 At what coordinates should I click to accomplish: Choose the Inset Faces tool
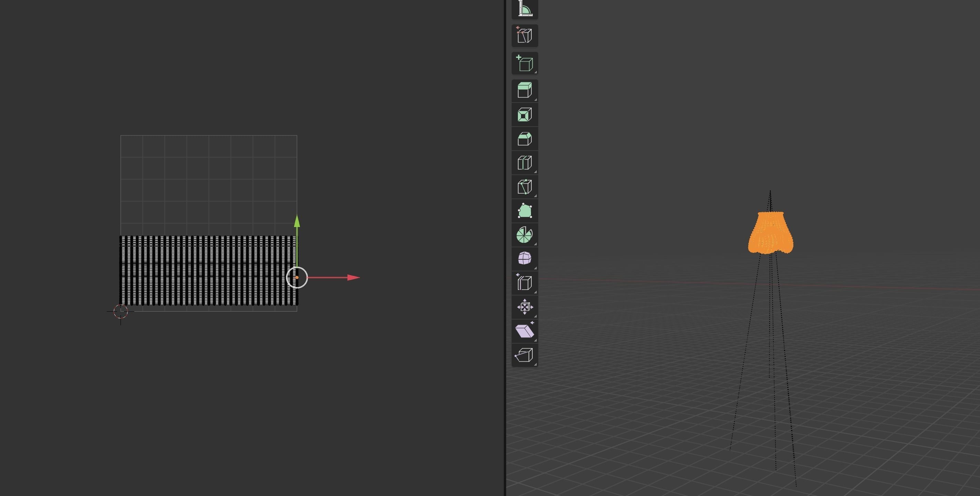point(525,115)
